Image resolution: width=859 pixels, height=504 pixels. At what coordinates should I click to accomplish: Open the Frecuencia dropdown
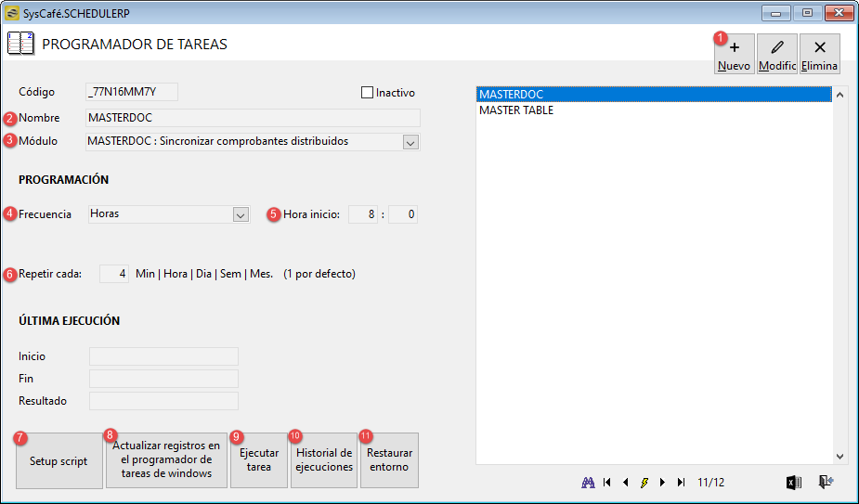pos(241,214)
